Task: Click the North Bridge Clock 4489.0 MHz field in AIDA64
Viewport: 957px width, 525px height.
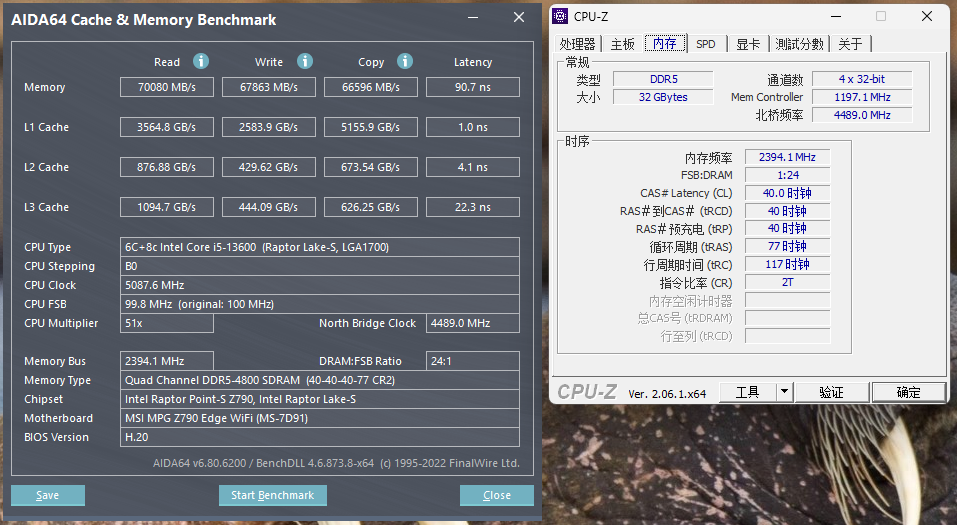Action: point(472,323)
